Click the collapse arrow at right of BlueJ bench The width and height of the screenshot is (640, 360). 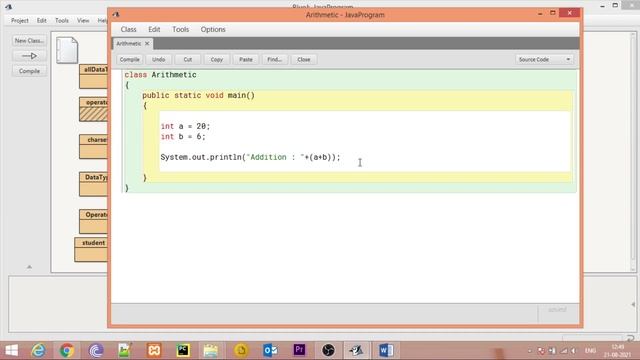tap(633, 304)
